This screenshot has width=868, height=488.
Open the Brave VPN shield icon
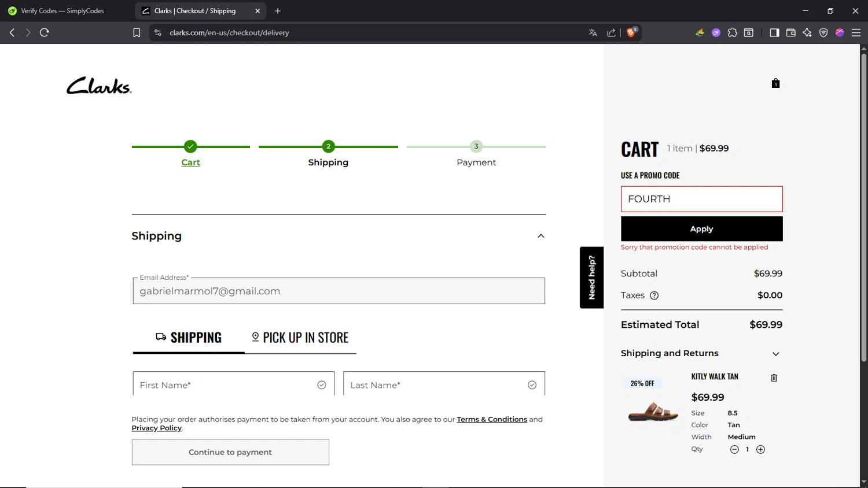[823, 33]
